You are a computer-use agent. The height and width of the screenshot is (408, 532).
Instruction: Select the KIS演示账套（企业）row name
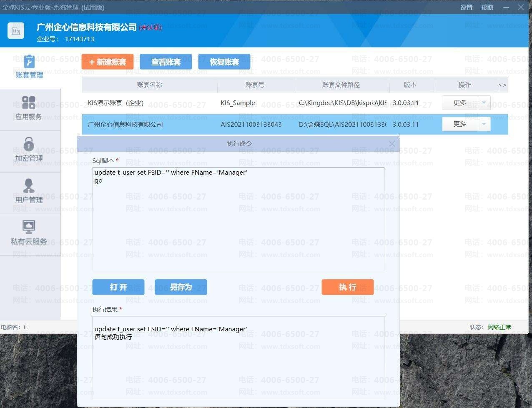coord(115,103)
